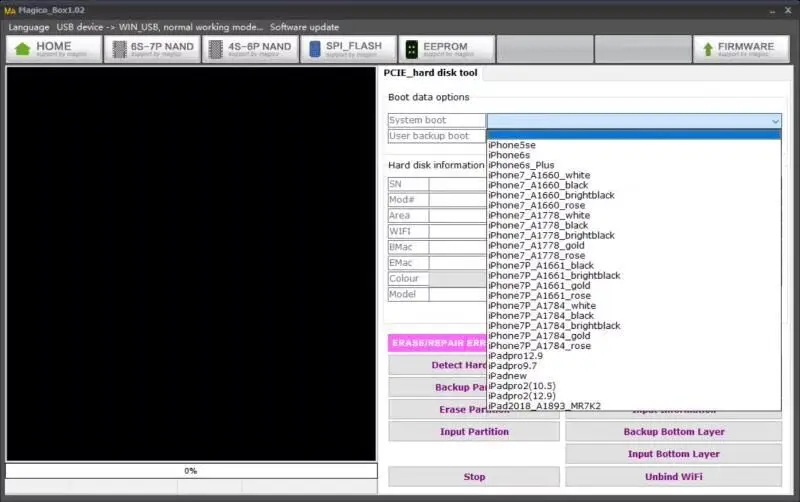Select iPhone7_A1778_black entry

(x=634, y=225)
